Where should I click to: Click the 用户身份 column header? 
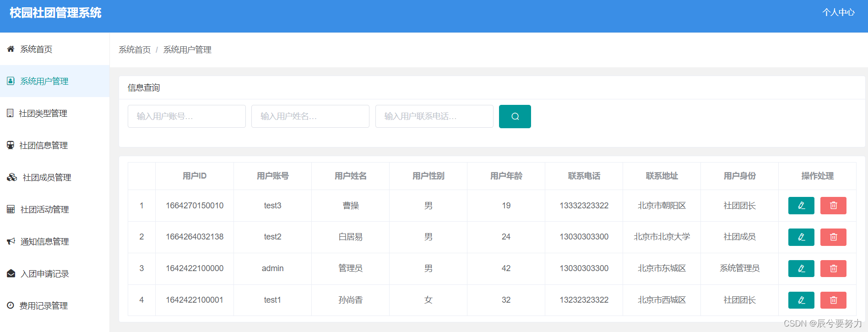tap(740, 176)
